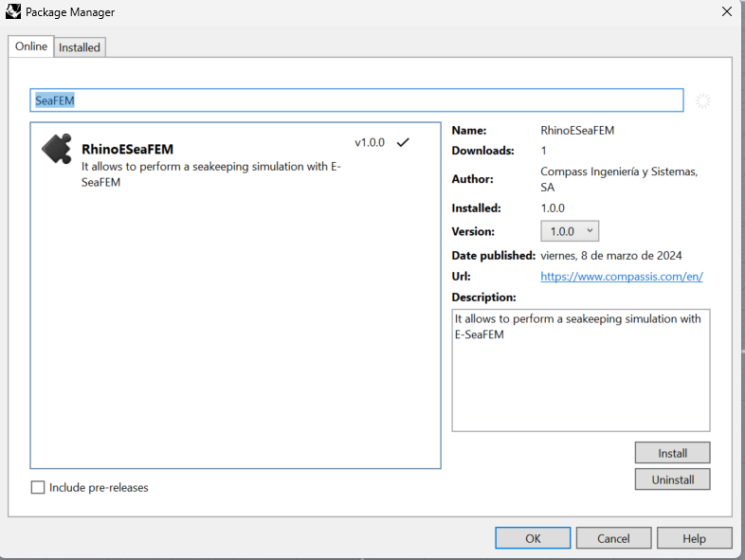Click the Package Manager window title

click(70, 12)
